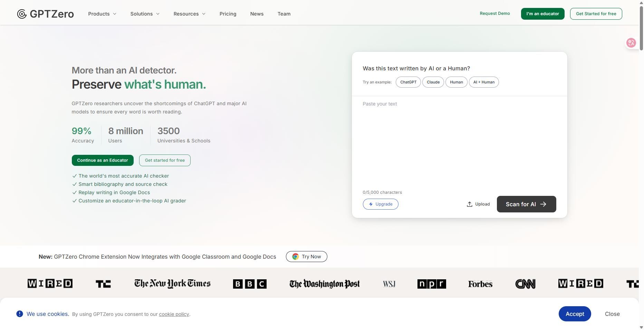This screenshot has width=644, height=330.
Task: Click into the Paste your text area
Action: [x=459, y=141]
